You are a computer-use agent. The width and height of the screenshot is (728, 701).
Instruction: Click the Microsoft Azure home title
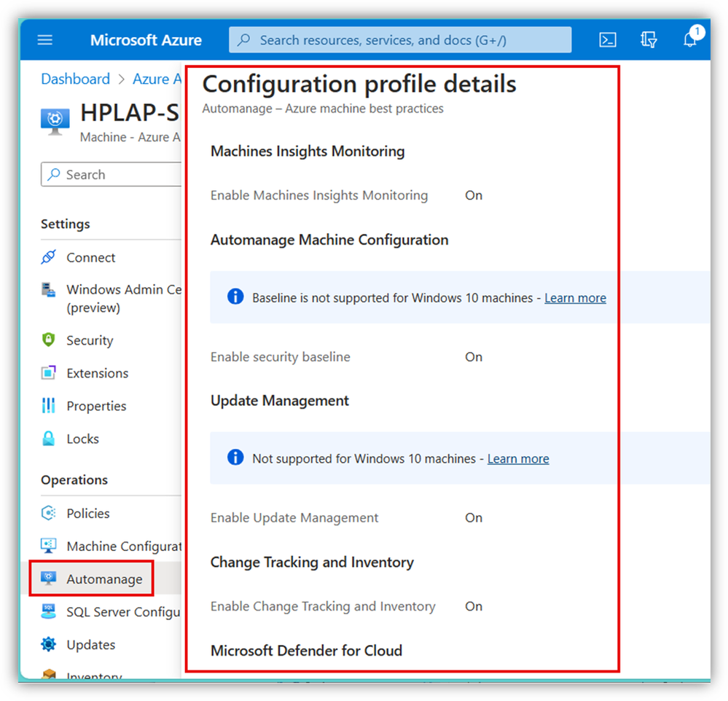pos(146,40)
